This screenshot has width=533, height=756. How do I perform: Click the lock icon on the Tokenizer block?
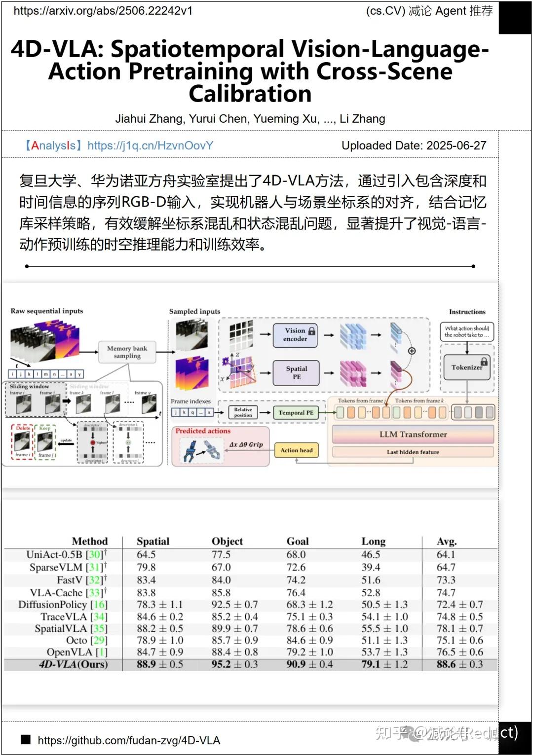tap(485, 361)
